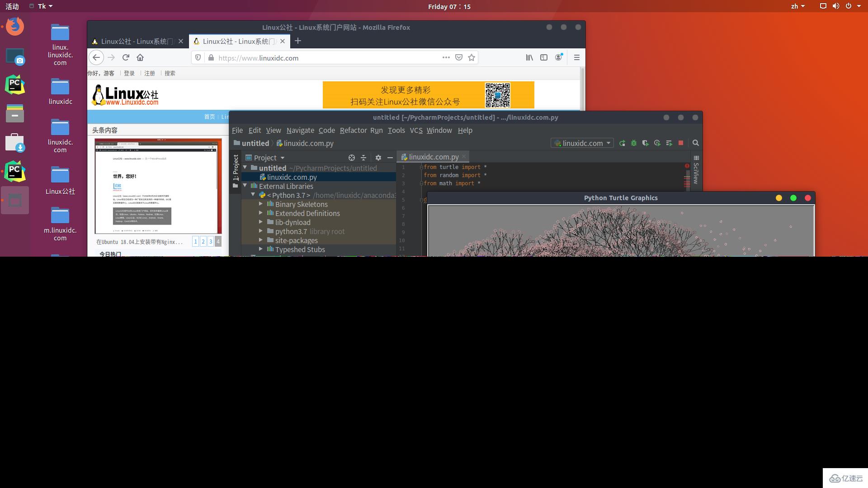The width and height of the screenshot is (868, 488).
Task: Click the 登录 login link on linuxidc.com
Action: click(x=129, y=73)
